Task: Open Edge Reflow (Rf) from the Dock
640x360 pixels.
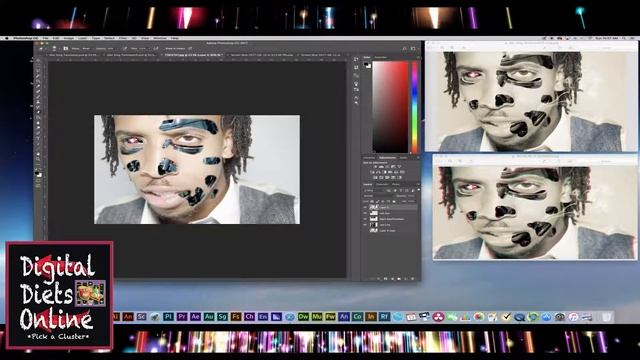Action: (x=384, y=316)
